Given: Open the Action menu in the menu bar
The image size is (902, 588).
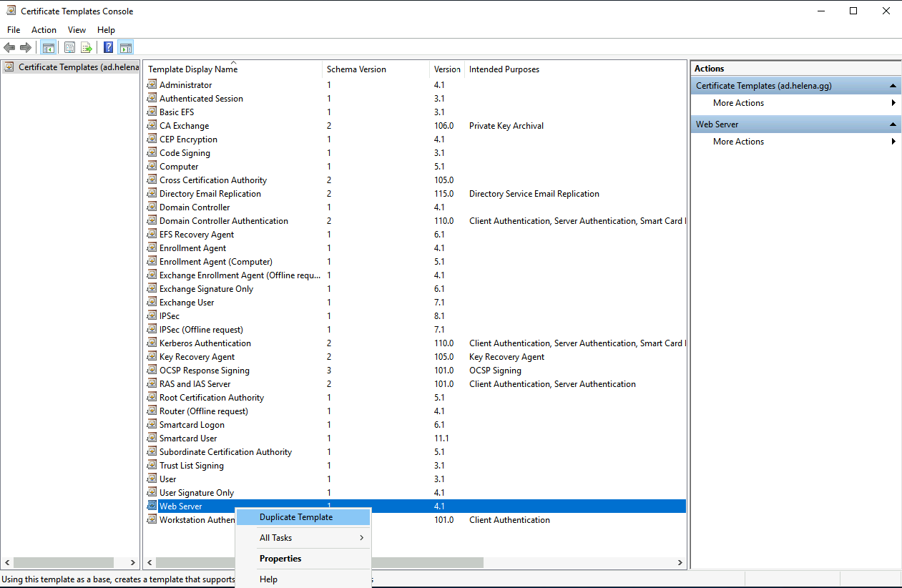Looking at the screenshot, I should (44, 30).
